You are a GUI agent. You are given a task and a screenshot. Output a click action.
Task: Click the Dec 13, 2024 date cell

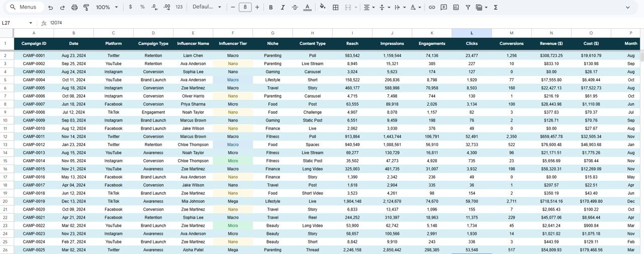73,201
